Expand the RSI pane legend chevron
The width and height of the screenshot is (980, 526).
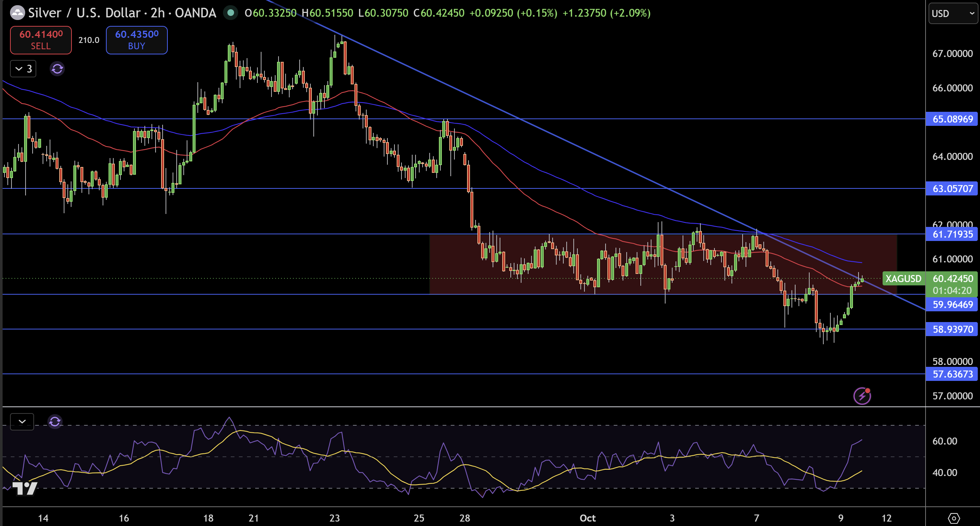coord(22,422)
